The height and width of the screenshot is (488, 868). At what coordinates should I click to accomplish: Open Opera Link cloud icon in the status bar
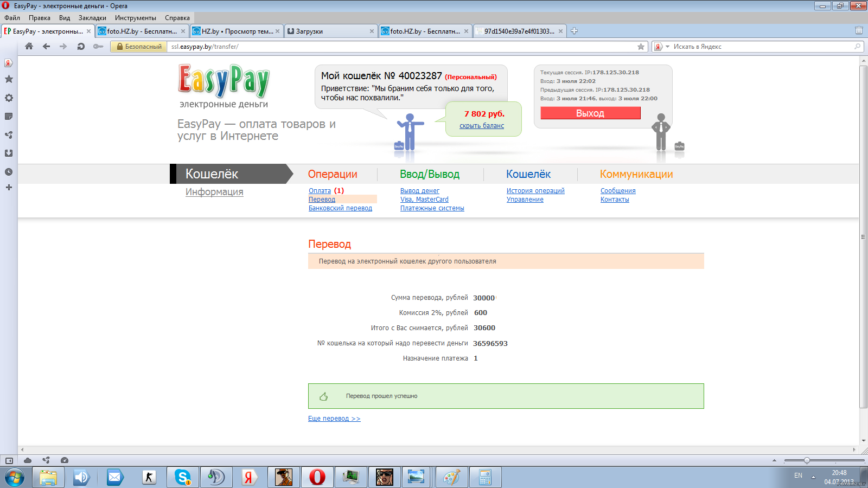28,460
